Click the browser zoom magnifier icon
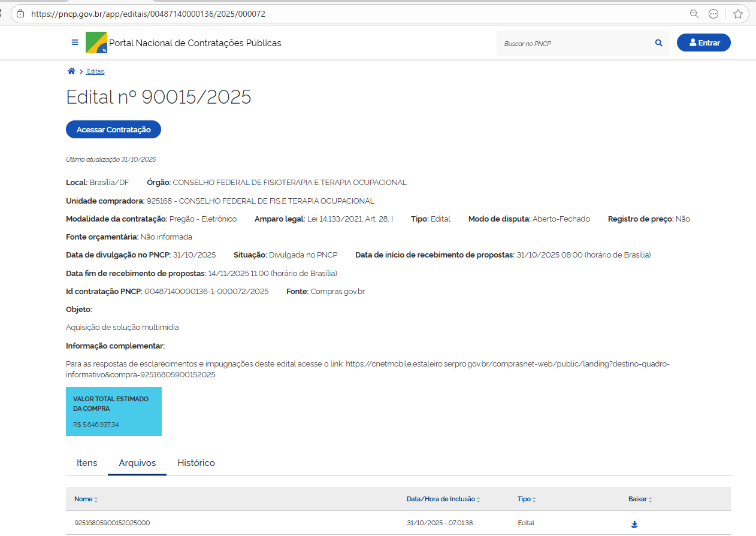 (x=694, y=14)
